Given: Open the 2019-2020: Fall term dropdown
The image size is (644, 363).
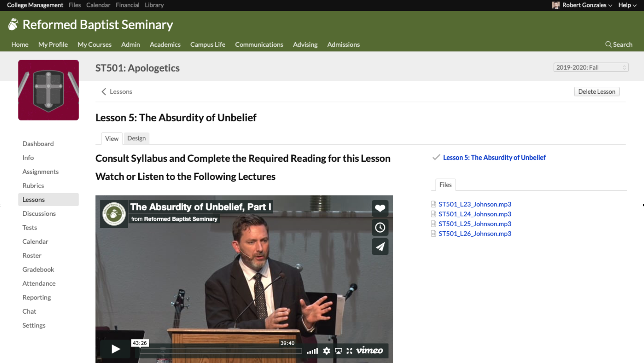Looking at the screenshot, I should click(591, 68).
